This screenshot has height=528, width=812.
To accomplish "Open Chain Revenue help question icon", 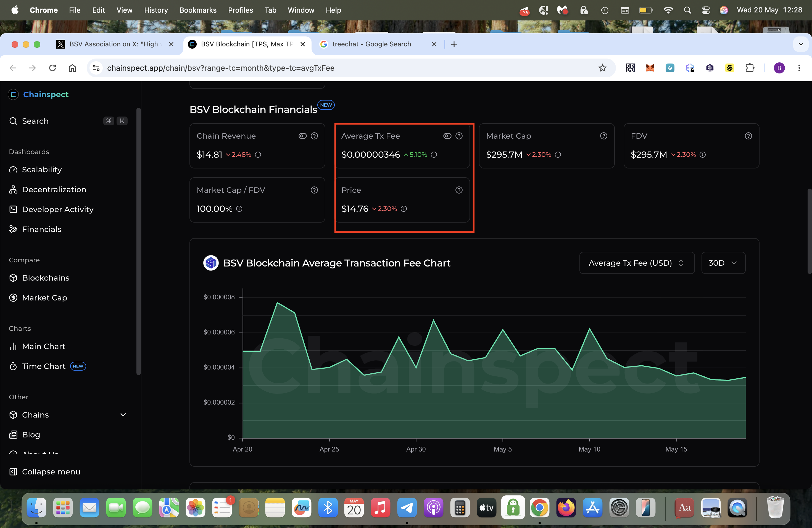I will tap(314, 136).
